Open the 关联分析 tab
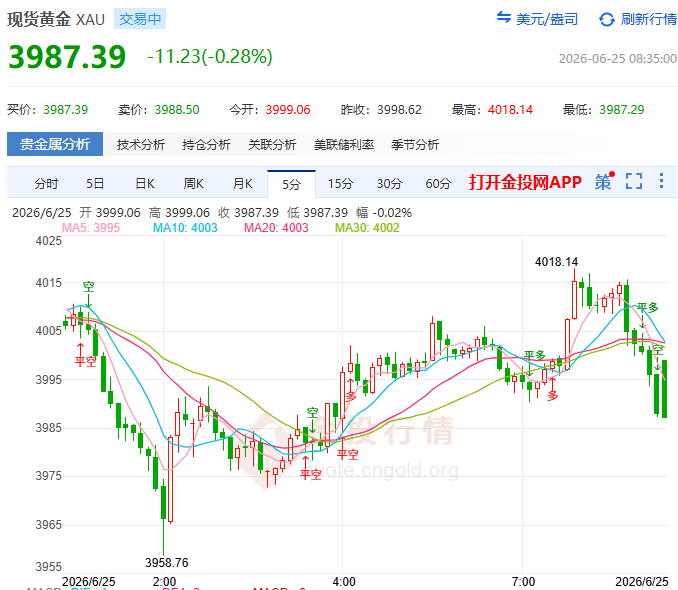 point(272,144)
